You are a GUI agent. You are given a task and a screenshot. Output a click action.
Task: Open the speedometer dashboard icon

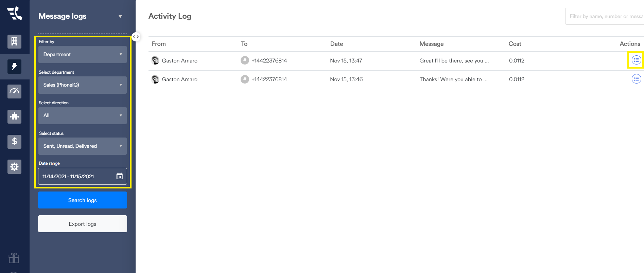click(x=14, y=91)
